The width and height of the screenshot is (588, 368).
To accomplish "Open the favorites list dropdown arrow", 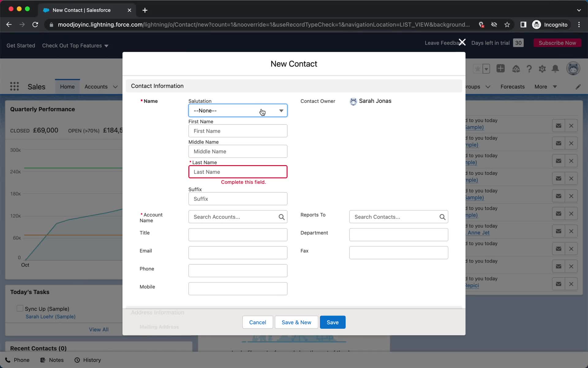I will point(486,69).
